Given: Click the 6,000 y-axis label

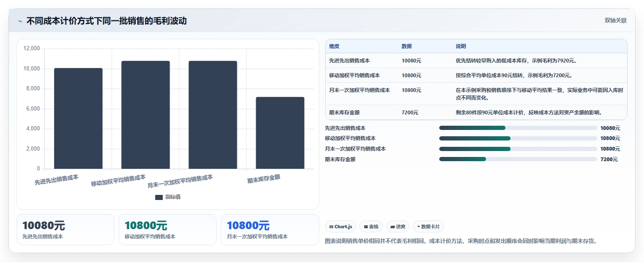Looking at the screenshot, I should tap(33, 109).
